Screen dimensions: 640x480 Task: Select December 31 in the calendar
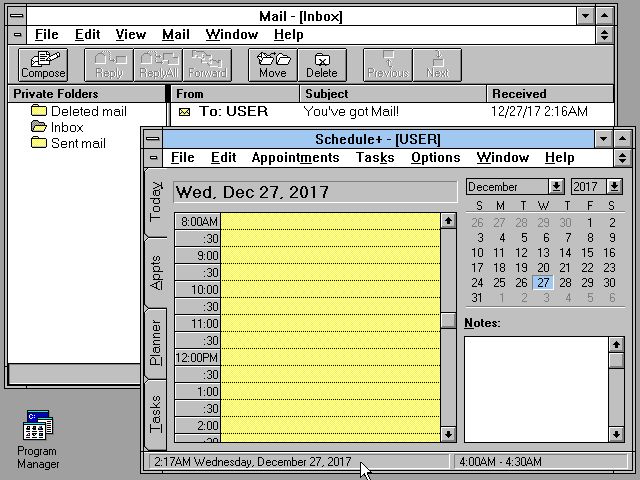pyautogui.click(x=477, y=298)
